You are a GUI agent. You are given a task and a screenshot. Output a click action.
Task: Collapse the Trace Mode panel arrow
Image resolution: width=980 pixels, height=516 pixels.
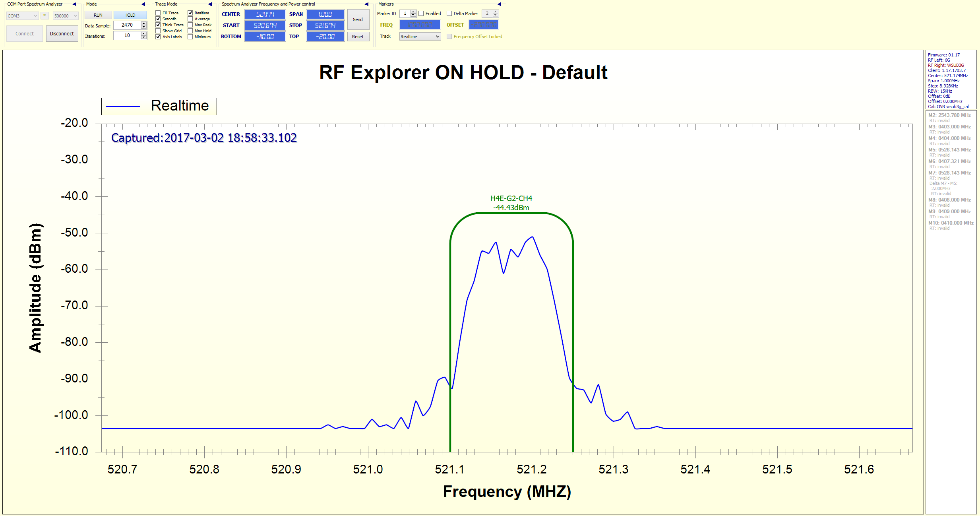210,4
